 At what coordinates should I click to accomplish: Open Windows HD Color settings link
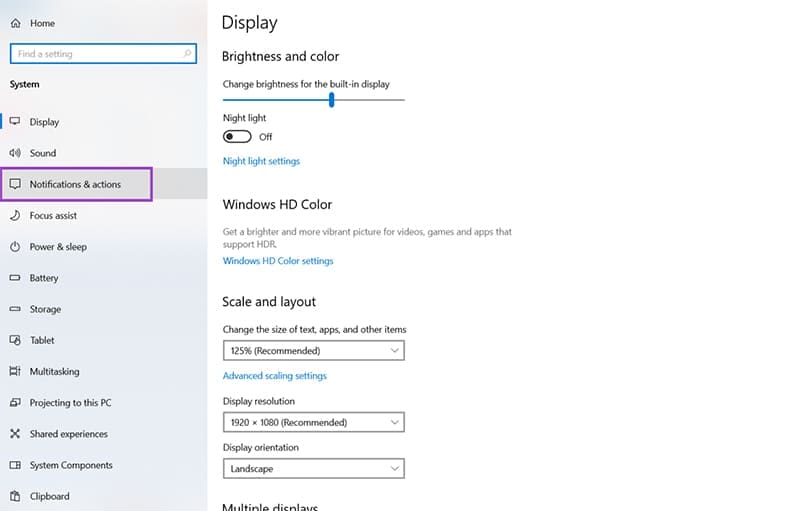[278, 261]
